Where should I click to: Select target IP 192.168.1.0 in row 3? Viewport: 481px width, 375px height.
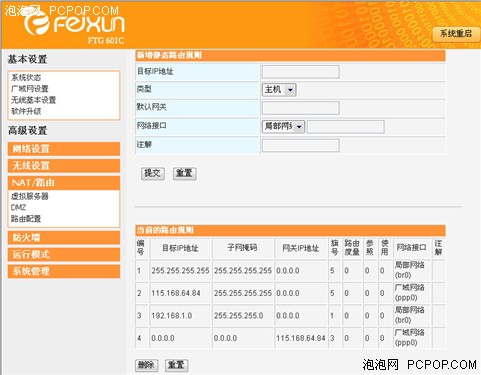click(172, 316)
